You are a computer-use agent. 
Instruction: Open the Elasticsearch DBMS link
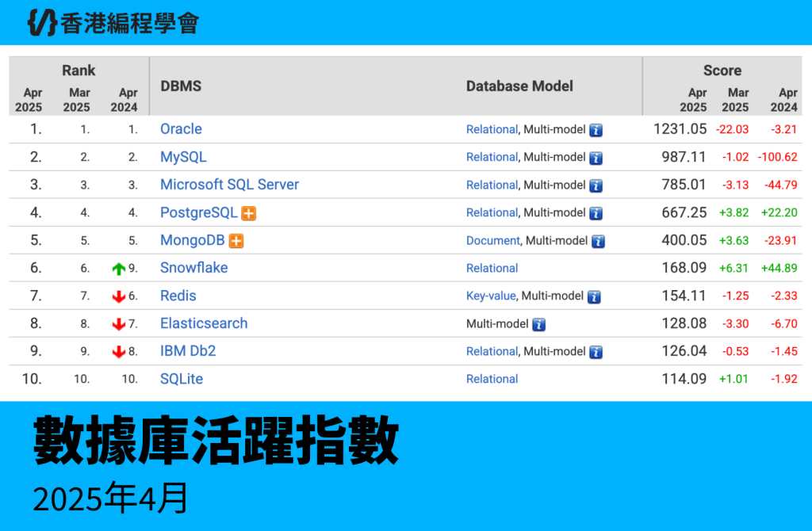[204, 323]
